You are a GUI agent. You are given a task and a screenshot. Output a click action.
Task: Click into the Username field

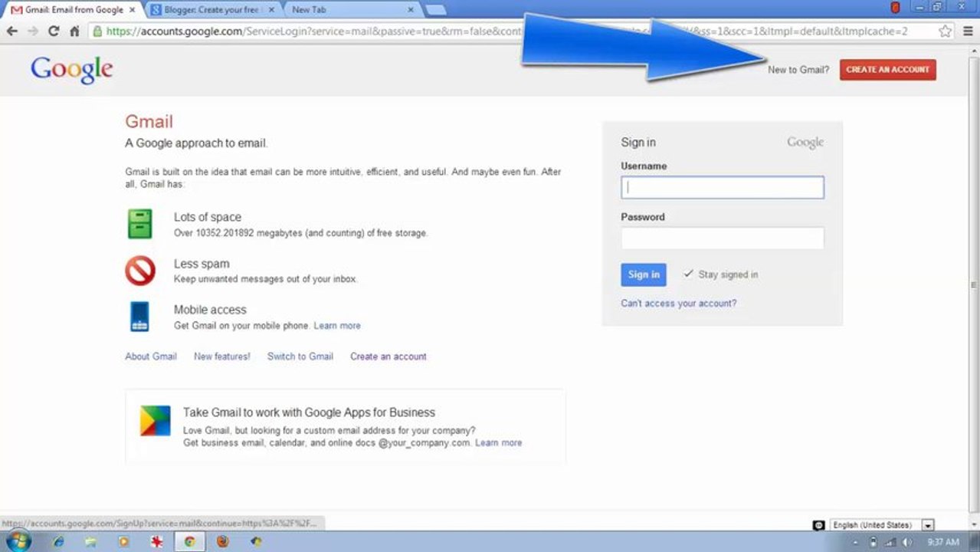(723, 187)
